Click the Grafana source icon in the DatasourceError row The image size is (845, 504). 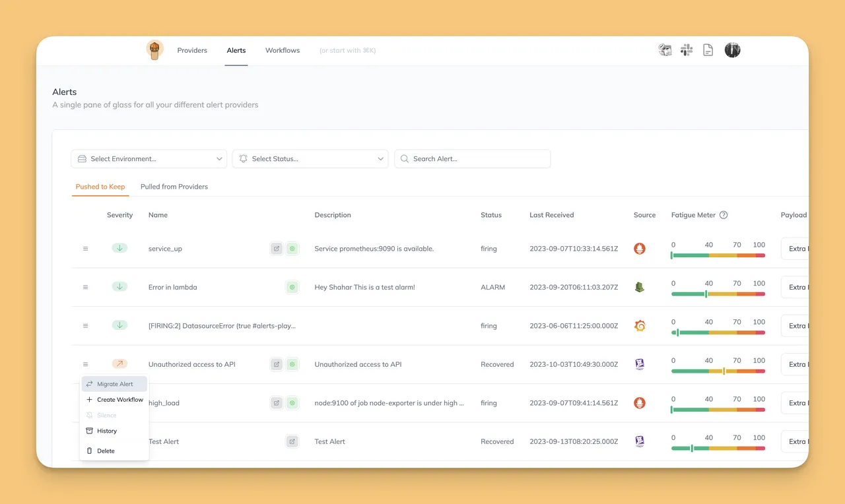(639, 326)
